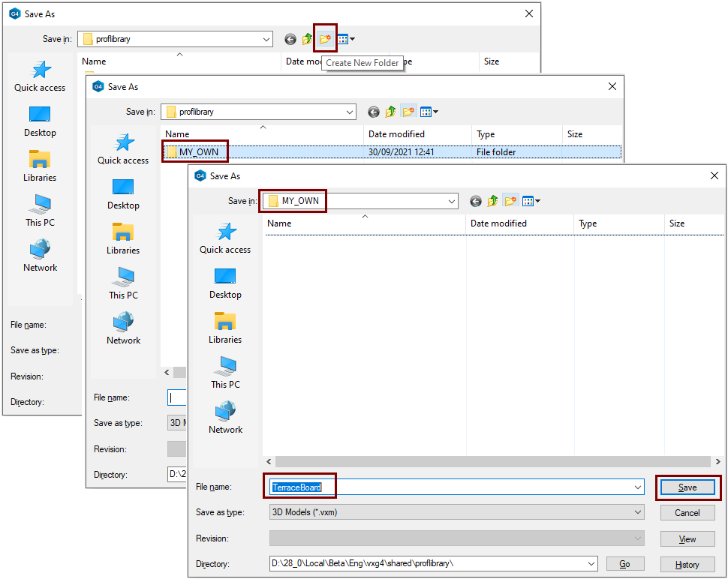Open the Revision dropdown in front dialog
This screenshot has width=728, height=579.
(638, 538)
